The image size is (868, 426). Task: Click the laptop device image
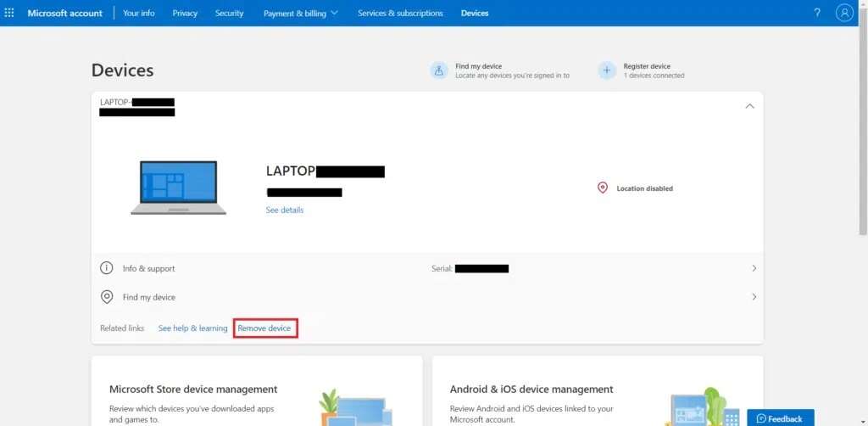tap(179, 188)
